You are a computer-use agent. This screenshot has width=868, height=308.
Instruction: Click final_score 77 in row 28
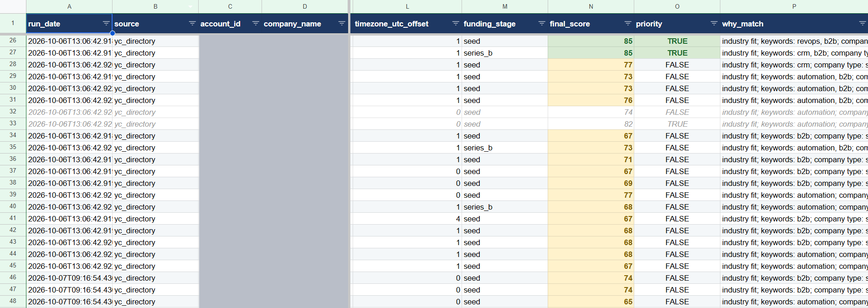(x=591, y=65)
